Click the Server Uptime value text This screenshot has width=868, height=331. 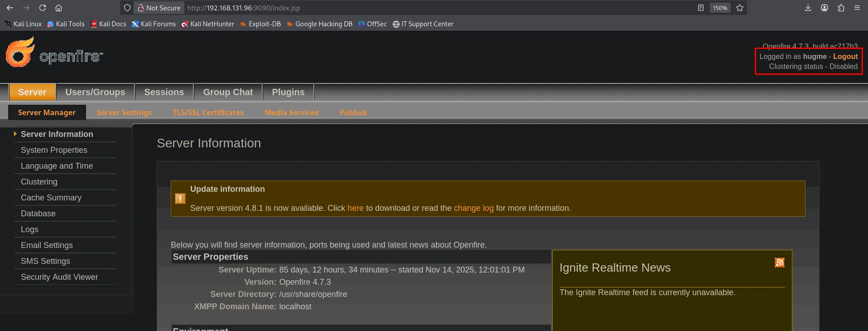point(402,270)
